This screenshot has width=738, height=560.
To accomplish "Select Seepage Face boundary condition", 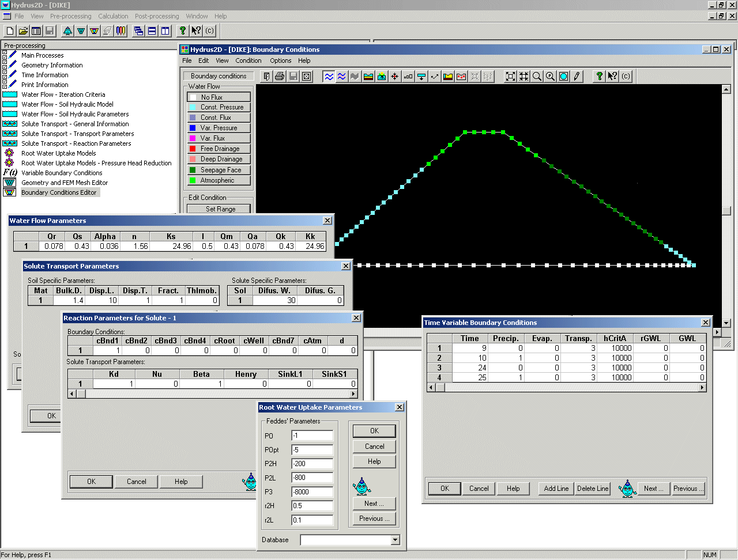I will [219, 170].
